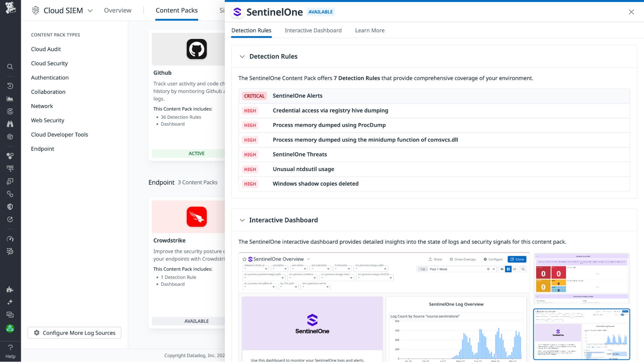Screen dimensions: 644x362
Task: Open the security shield icon in the sidebar
Action: pos(10,207)
